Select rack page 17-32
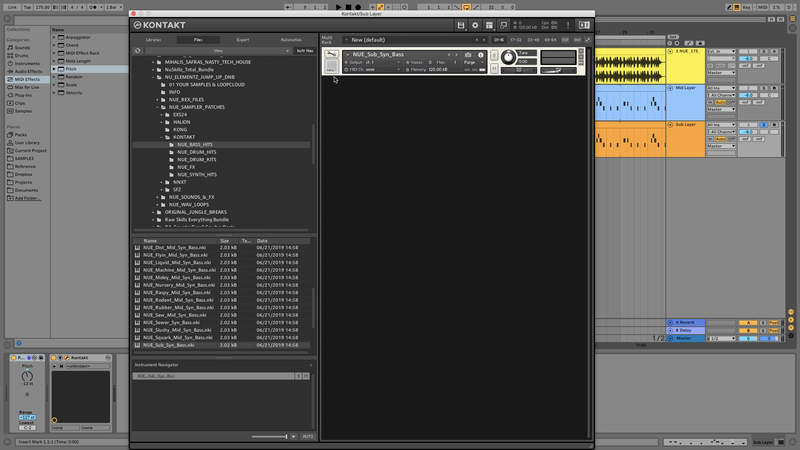 pos(516,40)
